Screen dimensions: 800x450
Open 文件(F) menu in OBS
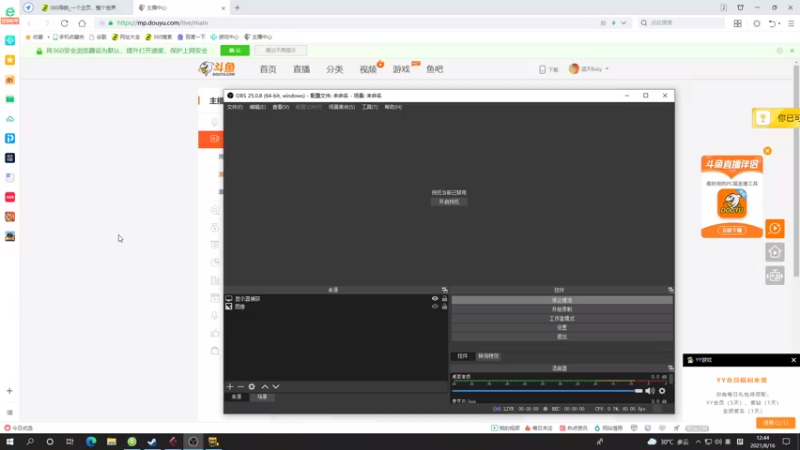235,107
